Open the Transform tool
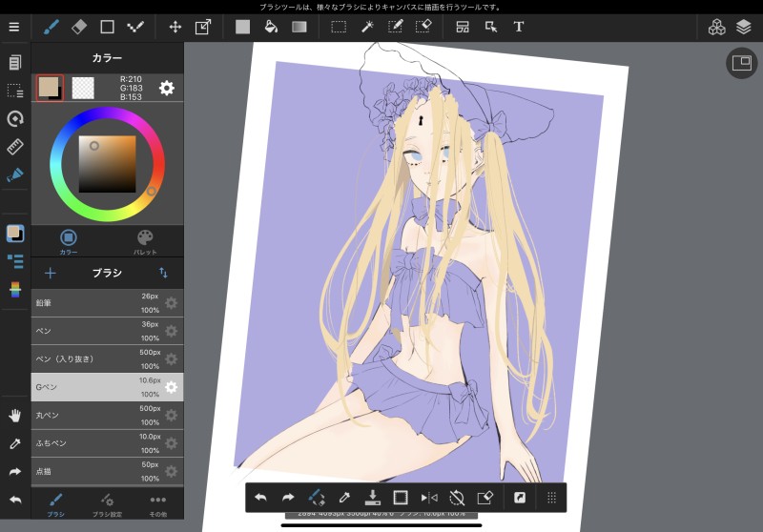 click(203, 27)
